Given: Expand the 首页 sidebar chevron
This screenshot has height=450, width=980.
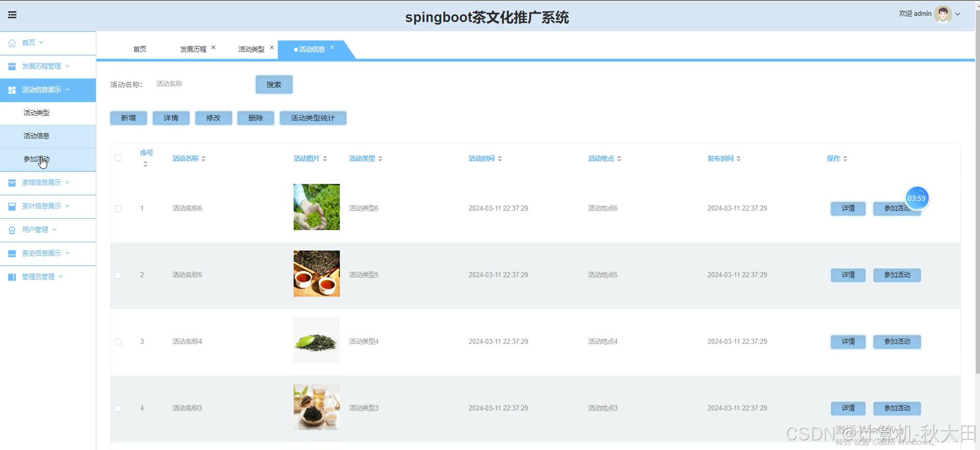Looking at the screenshot, I should pyautogui.click(x=41, y=42).
